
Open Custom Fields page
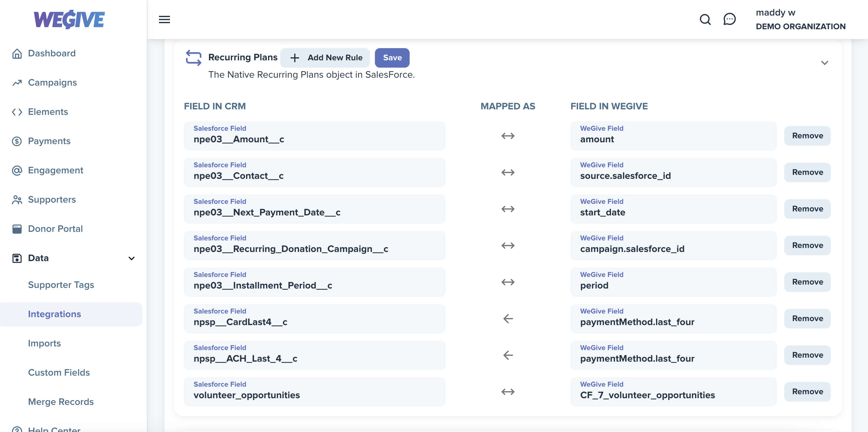59,373
